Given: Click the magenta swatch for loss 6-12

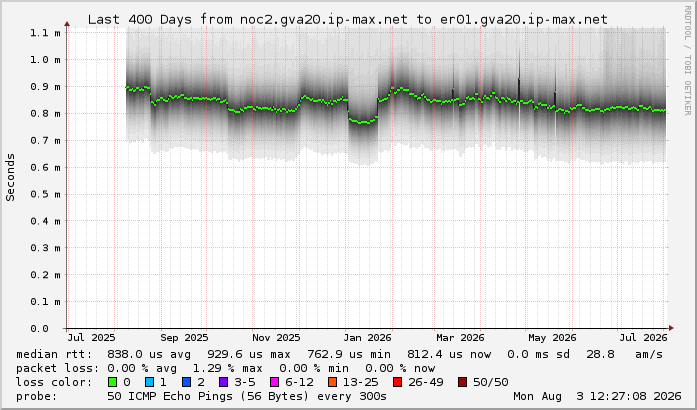Looking at the screenshot, I should [x=274, y=382].
